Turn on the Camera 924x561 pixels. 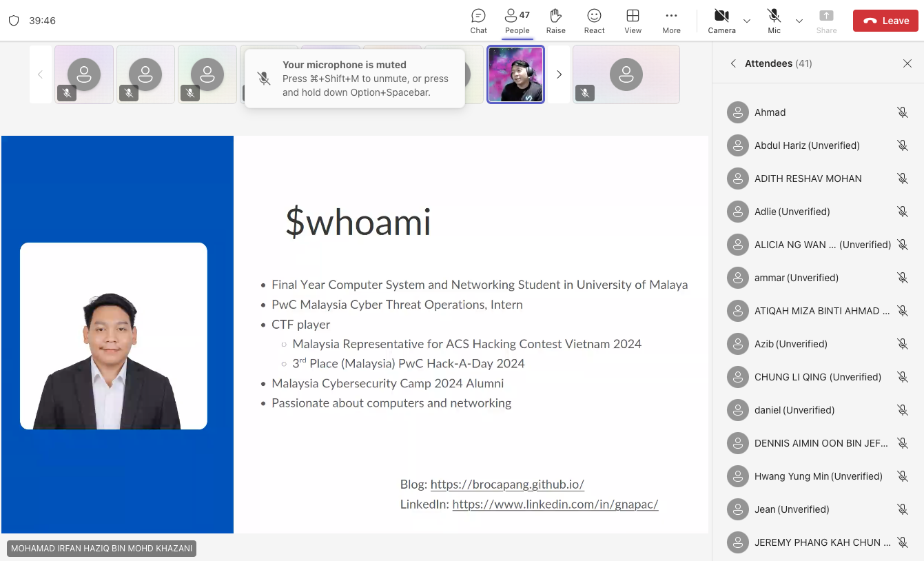coord(721,21)
